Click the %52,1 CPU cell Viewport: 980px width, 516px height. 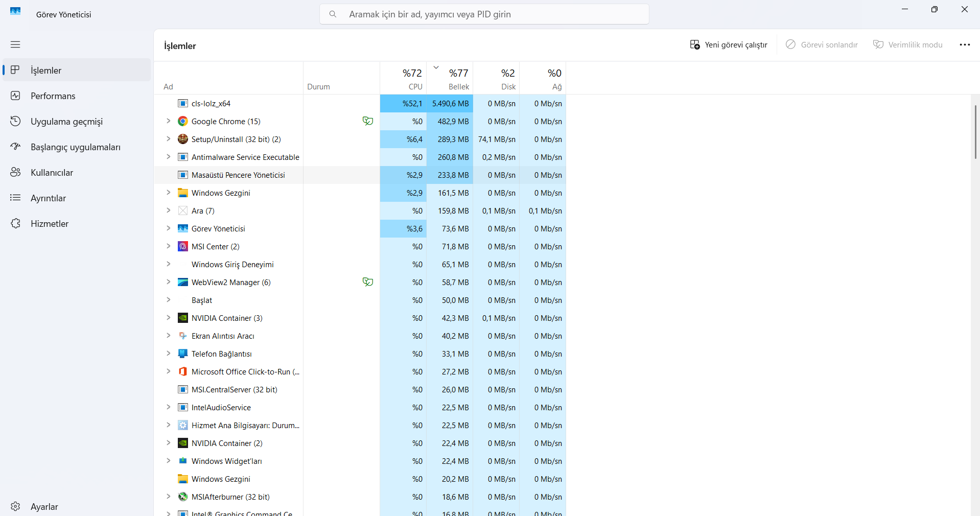coord(403,103)
